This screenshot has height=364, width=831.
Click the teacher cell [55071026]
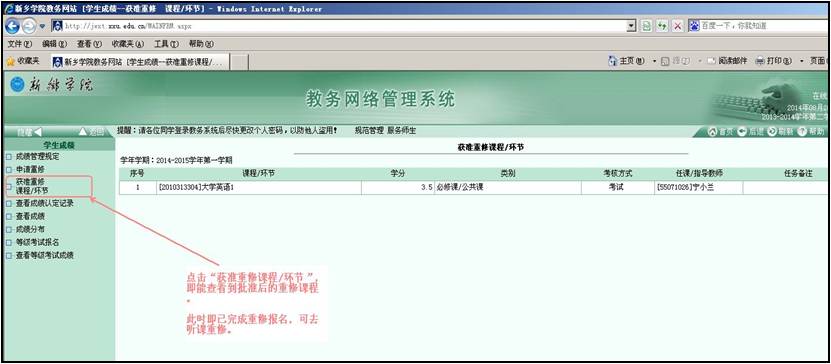699,188
